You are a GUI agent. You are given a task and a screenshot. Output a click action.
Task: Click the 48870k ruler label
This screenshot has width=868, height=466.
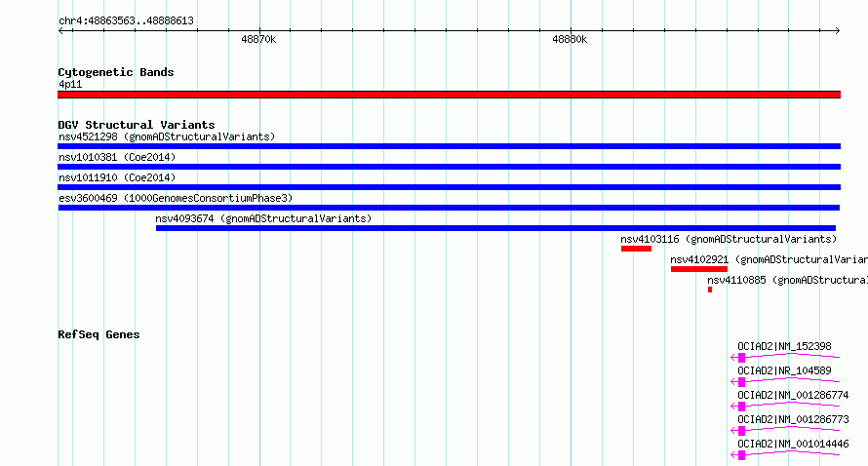(x=258, y=39)
